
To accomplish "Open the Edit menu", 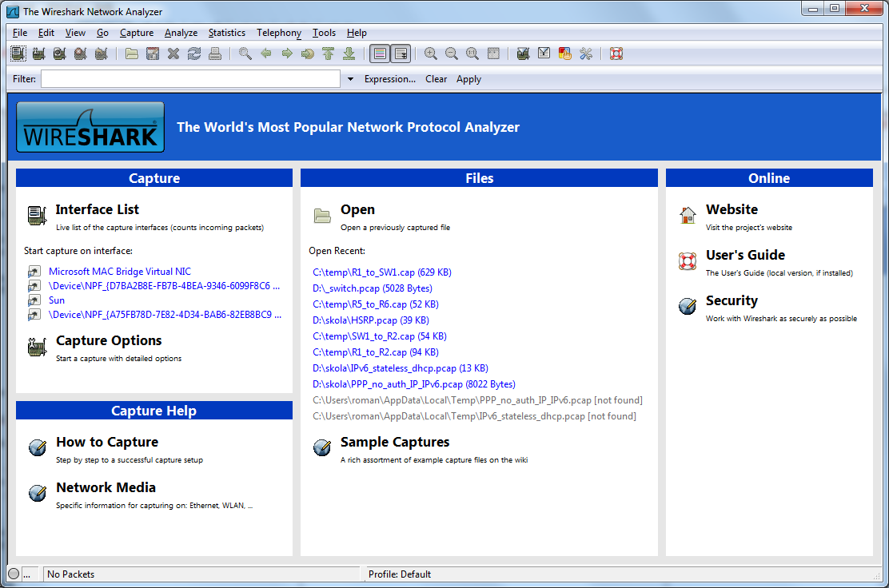I will click(46, 33).
